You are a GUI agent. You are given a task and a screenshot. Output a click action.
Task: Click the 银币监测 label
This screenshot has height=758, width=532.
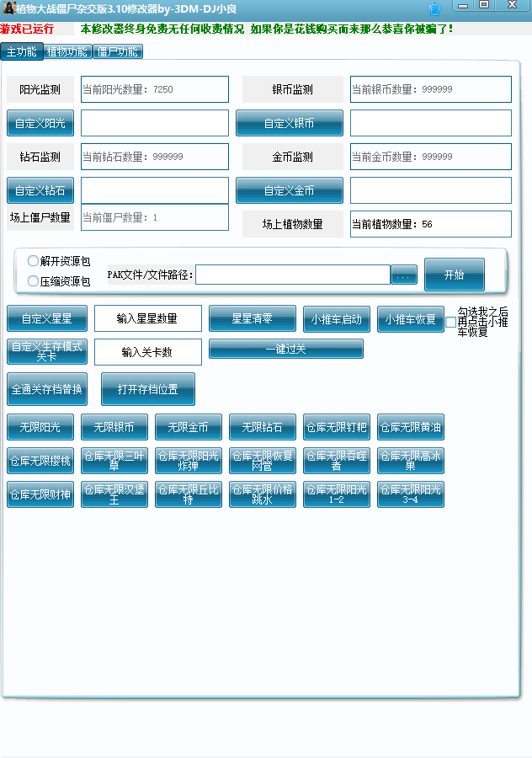(293, 89)
